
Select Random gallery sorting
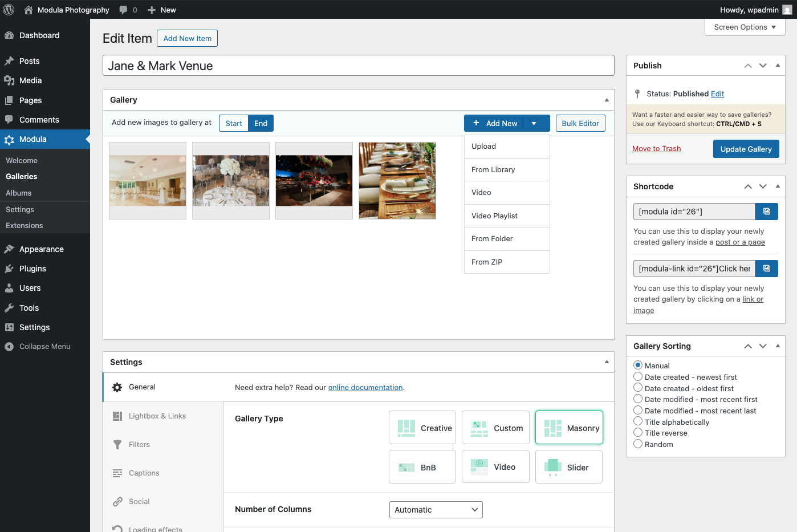(x=638, y=444)
